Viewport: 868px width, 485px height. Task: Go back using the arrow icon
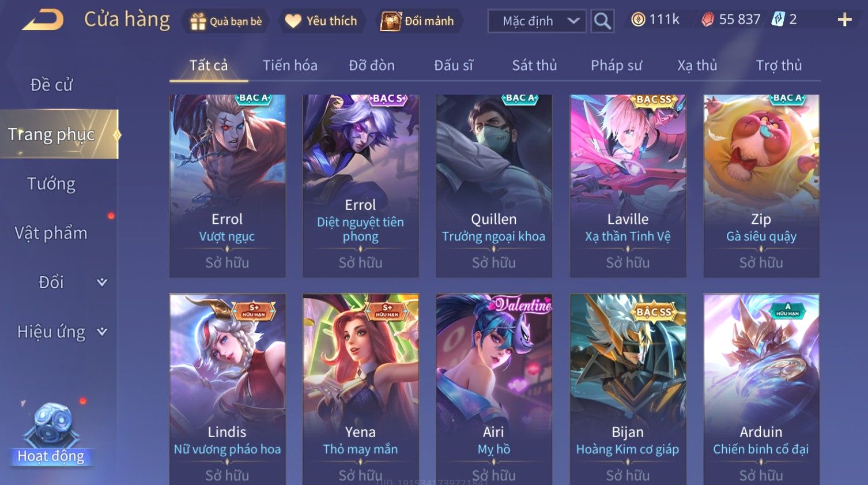click(43, 20)
